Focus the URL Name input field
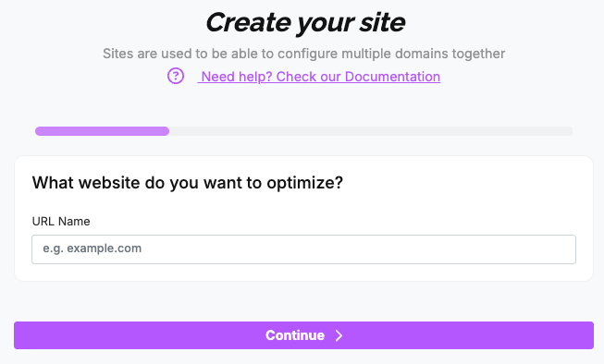Viewport: 604px width, 364px height. click(x=303, y=249)
